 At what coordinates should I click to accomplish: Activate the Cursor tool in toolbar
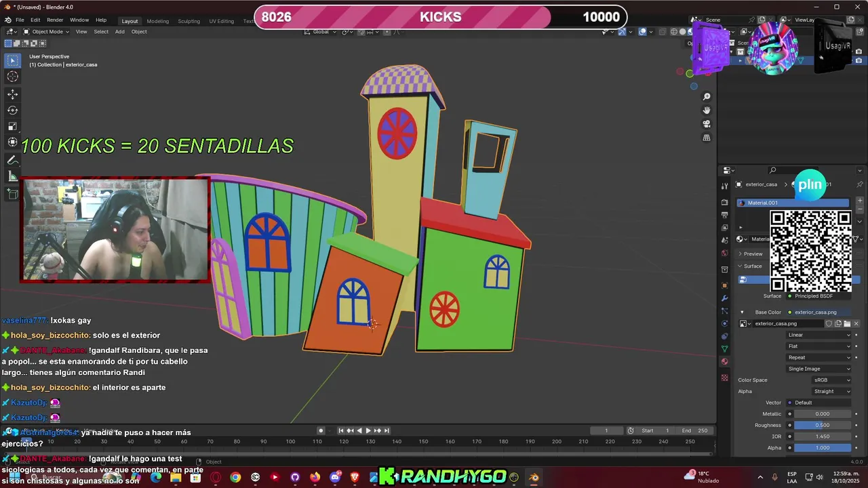point(12,77)
